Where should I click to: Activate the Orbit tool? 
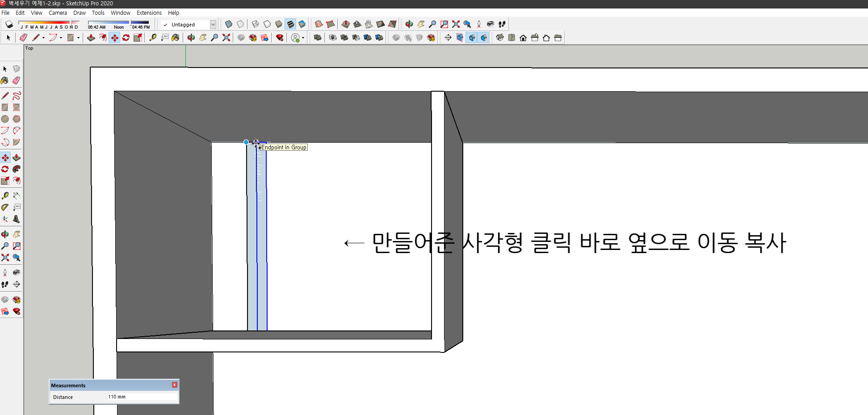click(5, 233)
